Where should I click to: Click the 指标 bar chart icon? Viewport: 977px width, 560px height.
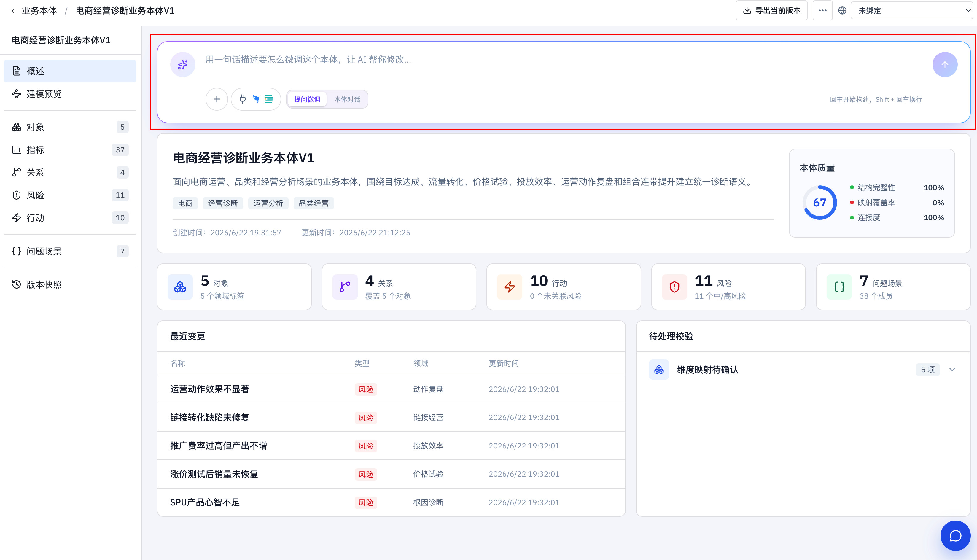17,149
